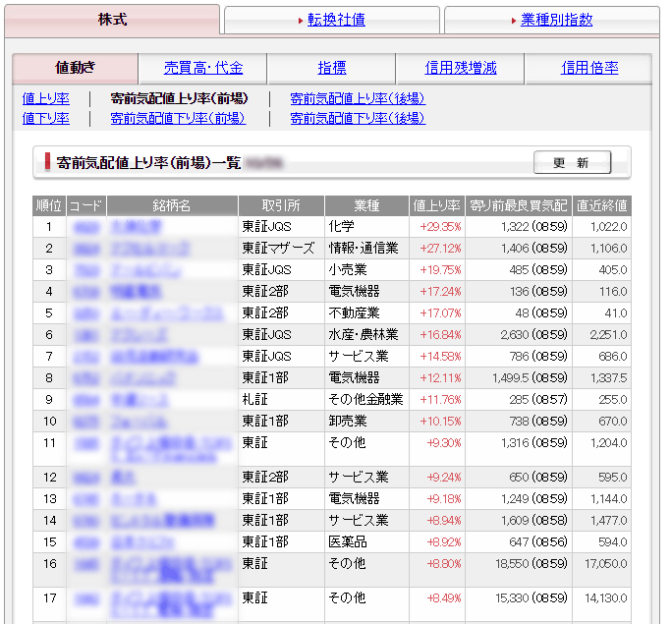View 寄前気配値下り率(前場) ranking

(178, 118)
